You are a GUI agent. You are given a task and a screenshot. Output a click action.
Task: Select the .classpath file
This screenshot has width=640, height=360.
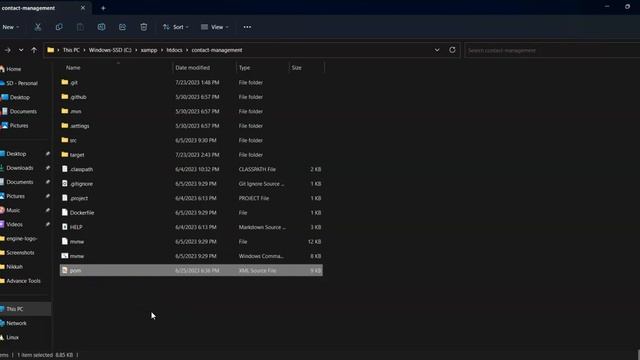click(x=191, y=169)
